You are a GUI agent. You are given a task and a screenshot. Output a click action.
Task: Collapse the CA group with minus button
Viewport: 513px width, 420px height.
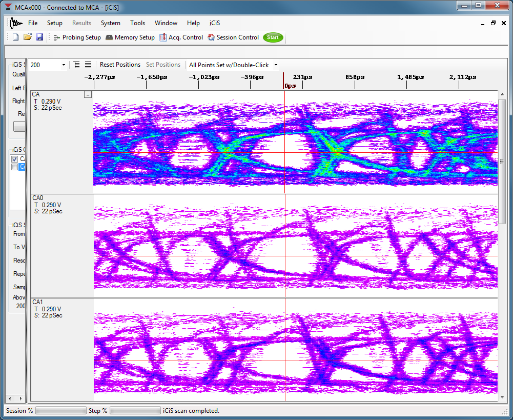pyautogui.click(x=88, y=94)
